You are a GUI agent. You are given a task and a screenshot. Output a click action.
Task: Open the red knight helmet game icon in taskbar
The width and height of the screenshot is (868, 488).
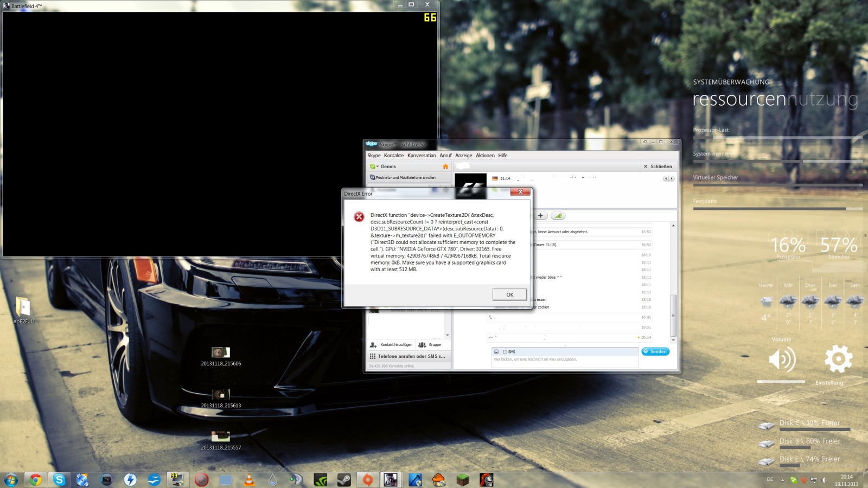point(486,480)
